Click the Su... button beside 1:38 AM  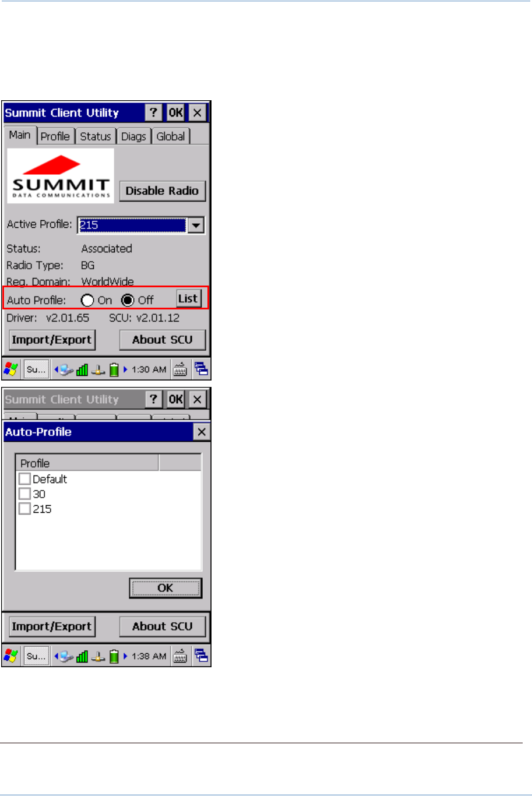[x=36, y=656]
